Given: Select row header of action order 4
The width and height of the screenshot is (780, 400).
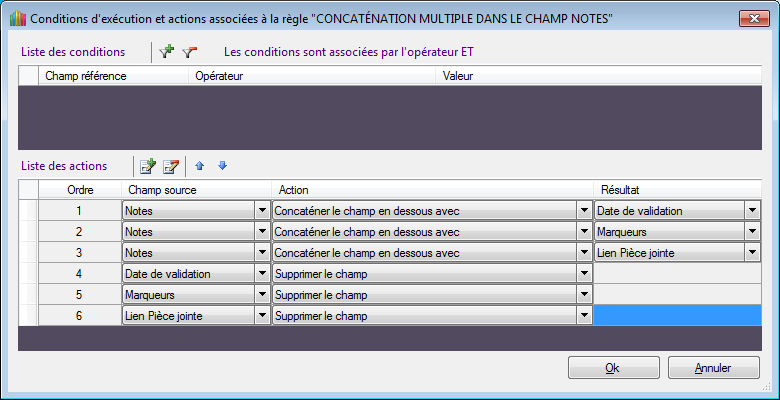Looking at the screenshot, I should pos(28,273).
